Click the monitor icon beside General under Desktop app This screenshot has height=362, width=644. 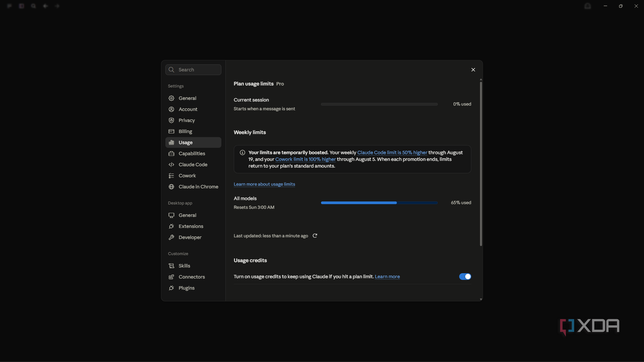(171, 215)
